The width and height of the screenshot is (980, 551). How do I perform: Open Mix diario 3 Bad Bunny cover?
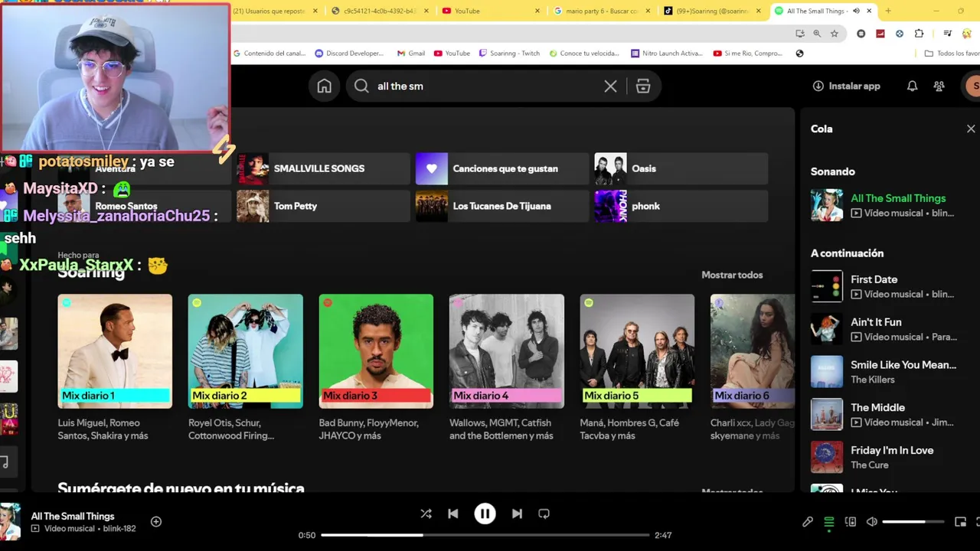[x=376, y=351]
